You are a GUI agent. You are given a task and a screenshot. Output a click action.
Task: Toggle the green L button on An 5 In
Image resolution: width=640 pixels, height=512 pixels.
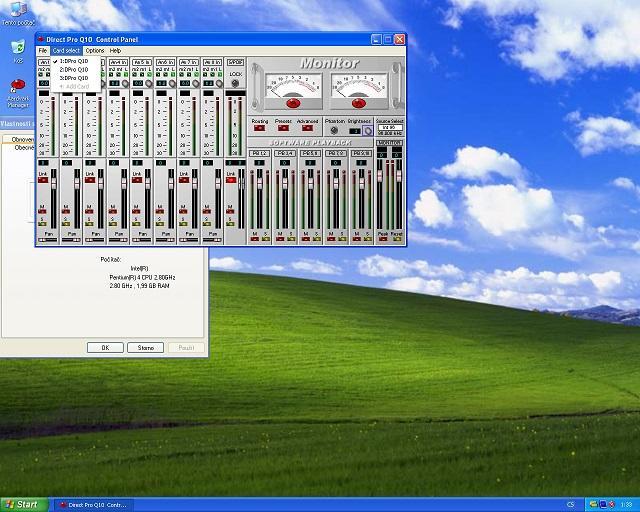pyautogui.click(x=150, y=75)
